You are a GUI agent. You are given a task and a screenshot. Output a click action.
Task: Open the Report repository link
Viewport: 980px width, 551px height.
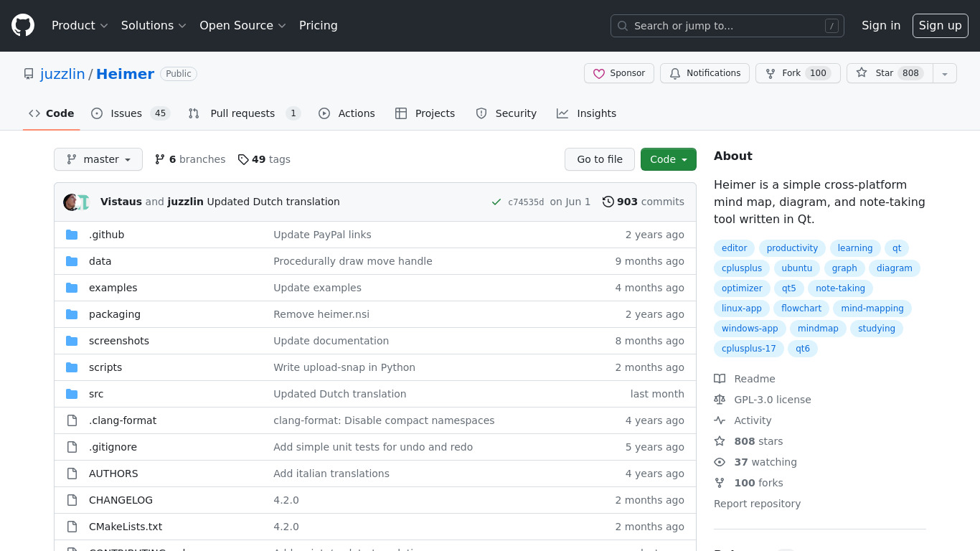757,504
